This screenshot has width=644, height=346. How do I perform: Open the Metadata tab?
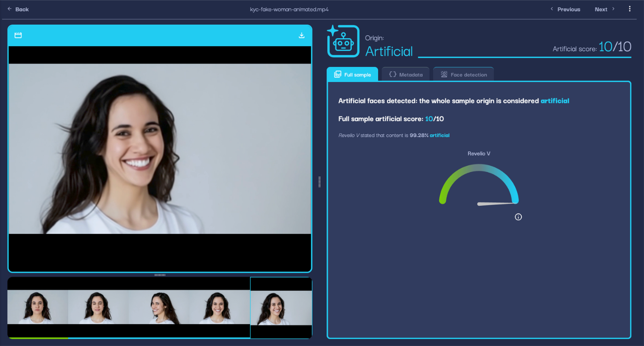coord(406,74)
